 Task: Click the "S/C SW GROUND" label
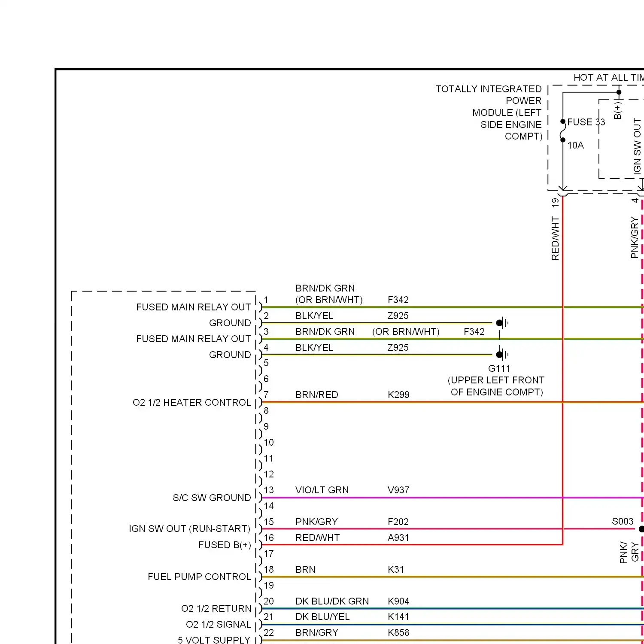(212, 498)
